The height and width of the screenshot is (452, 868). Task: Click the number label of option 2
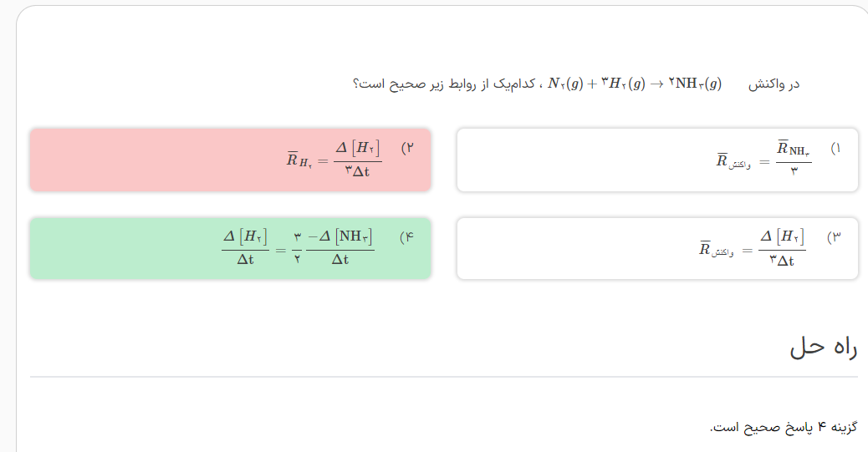pyautogui.click(x=408, y=148)
